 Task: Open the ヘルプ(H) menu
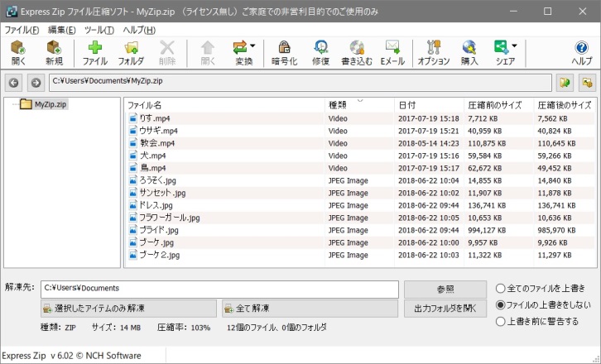[139, 30]
